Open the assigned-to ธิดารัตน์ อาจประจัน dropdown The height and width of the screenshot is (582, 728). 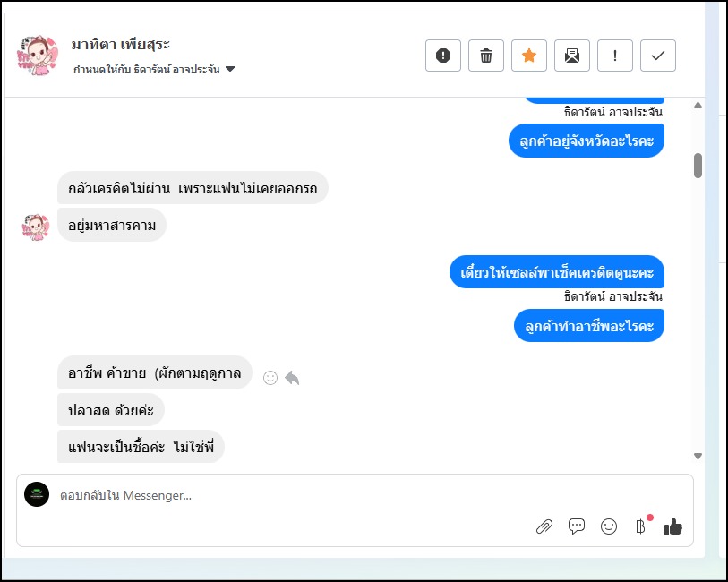click(230, 69)
